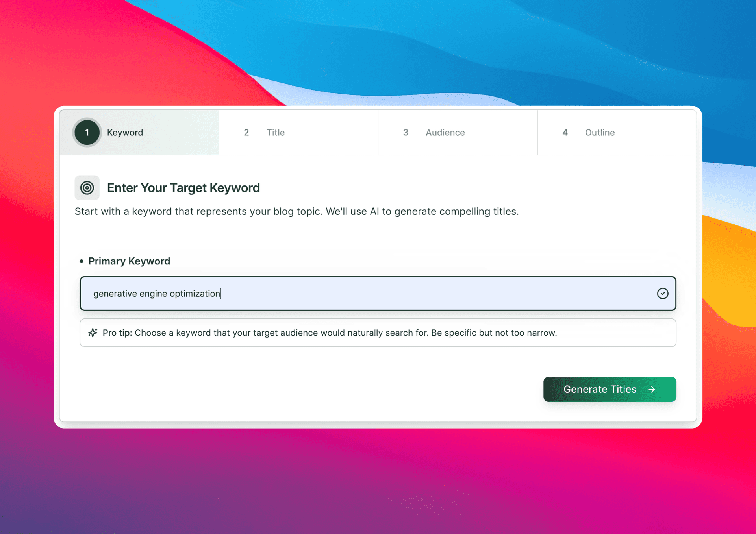The image size is (756, 534).
Task: Open the Audience step
Action: coord(457,132)
